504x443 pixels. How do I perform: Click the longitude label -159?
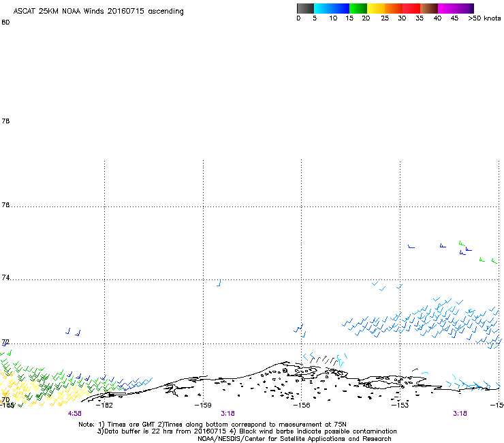click(203, 405)
